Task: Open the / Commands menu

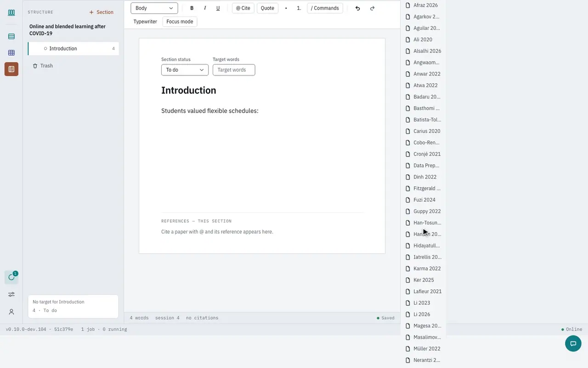Action: tap(325, 8)
